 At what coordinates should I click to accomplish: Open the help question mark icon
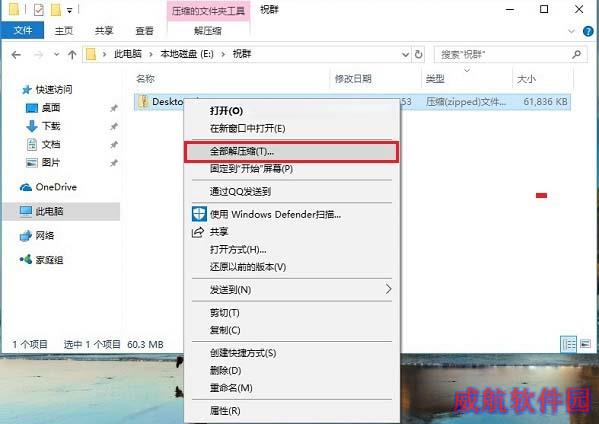tap(588, 31)
